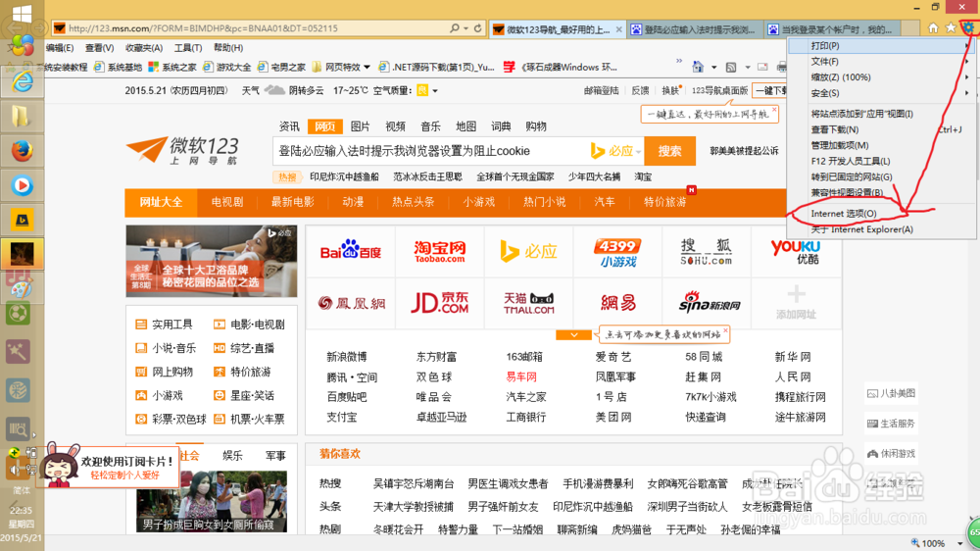The image size is (980, 551).
Task: Click the Windows Start logo
Action: [22, 14]
